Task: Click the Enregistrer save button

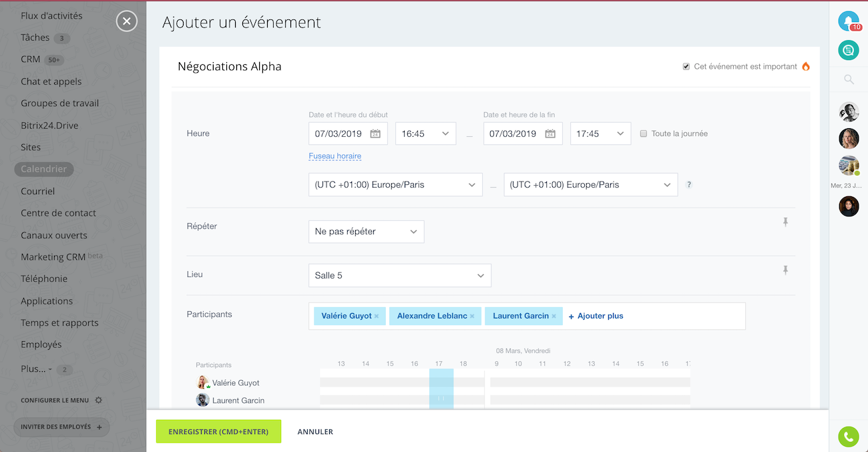Action: pos(218,432)
